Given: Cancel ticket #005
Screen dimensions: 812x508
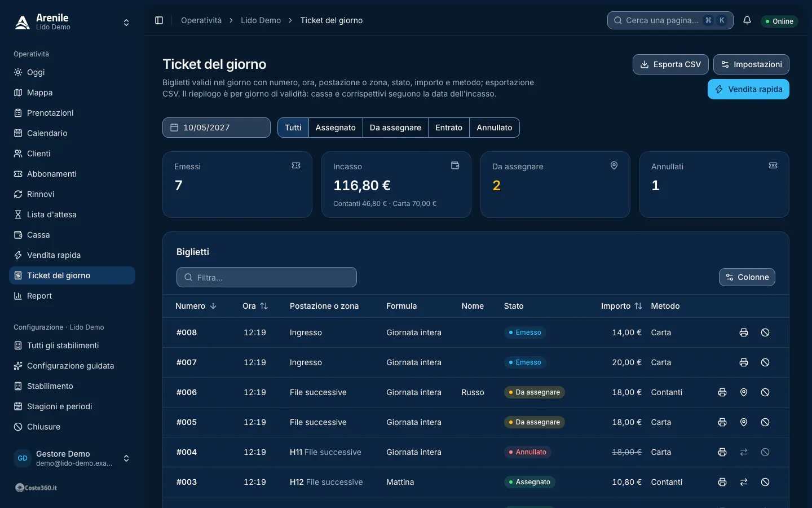Looking at the screenshot, I should tap(765, 422).
